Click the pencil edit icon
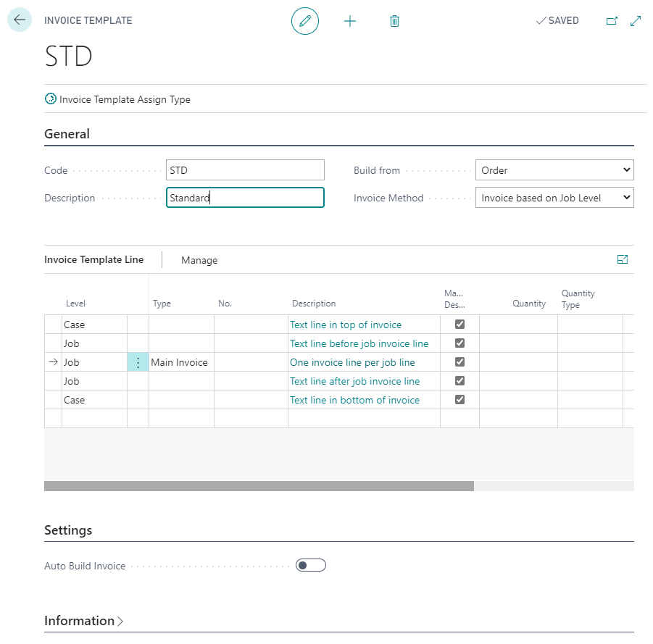 click(x=305, y=21)
